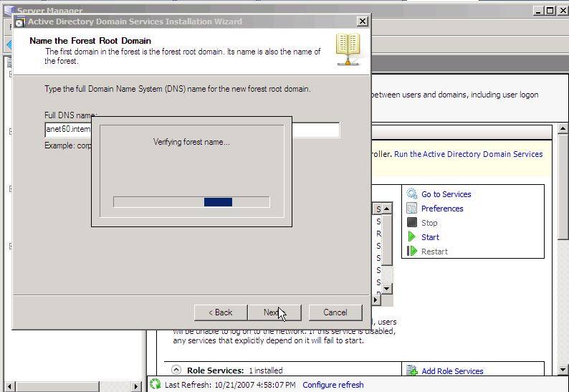Click the Restart service label
This screenshot has height=392, width=569.
click(434, 252)
